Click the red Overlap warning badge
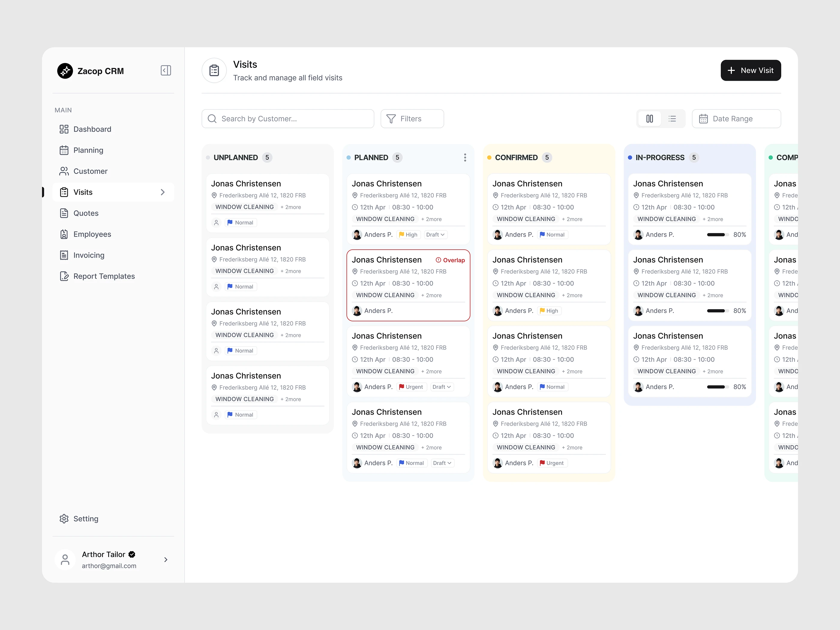Screen dimensions: 840x630 pos(450,260)
